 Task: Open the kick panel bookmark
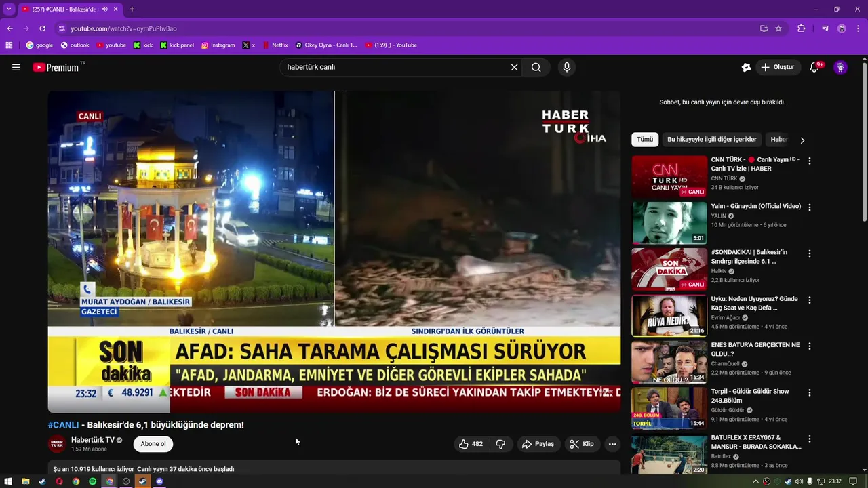tap(177, 45)
